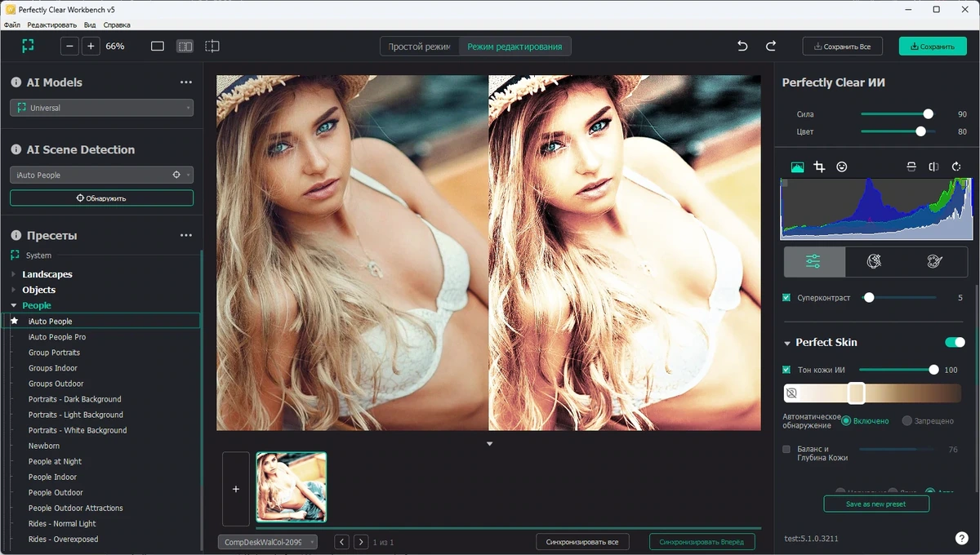Open the iAuto People scene dropdown
This screenshot has width=980, height=555.
coord(101,175)
